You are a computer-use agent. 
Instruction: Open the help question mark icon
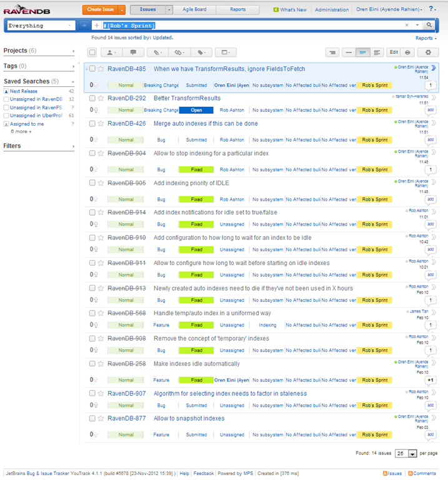[x=432, y=9]
